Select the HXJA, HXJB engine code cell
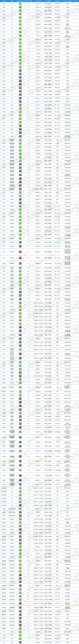79x644 pixels. point(68,395)
